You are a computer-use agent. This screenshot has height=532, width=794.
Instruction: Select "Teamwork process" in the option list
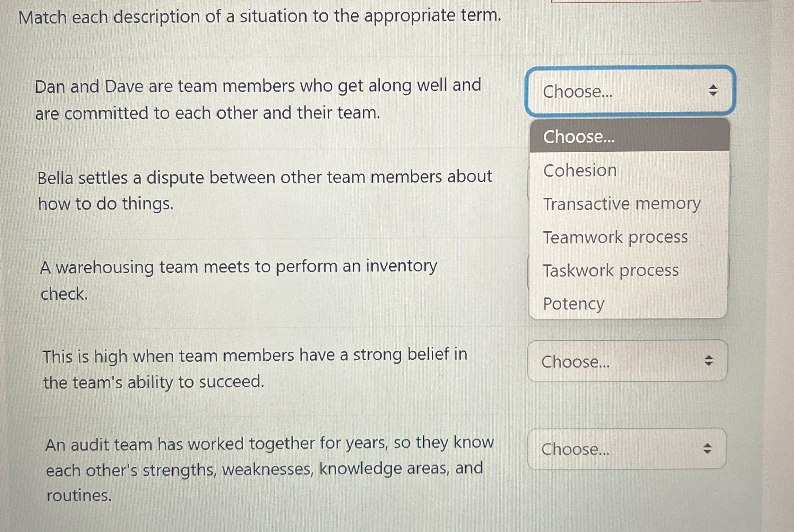(617, 237)
